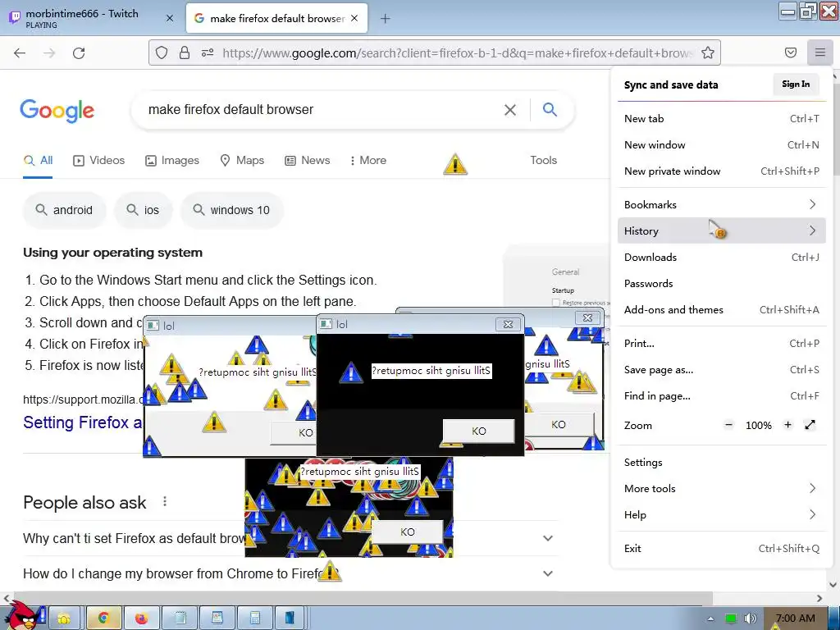Open the More search types dropdown
Image resolution: width=840 pixels, height=630 pixels.
pos(367,160)
